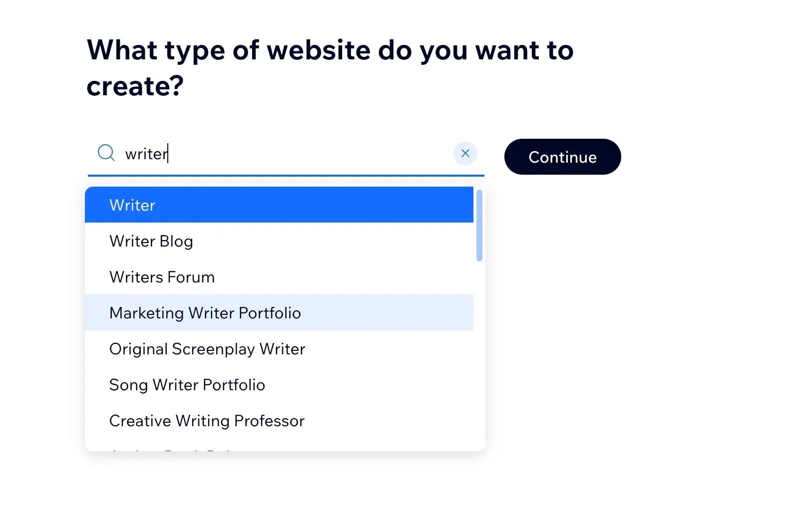The height and width of the screenshot is (532, 812).
Task: Click the blue underline of the search field
Action: (x=286, y=176)
